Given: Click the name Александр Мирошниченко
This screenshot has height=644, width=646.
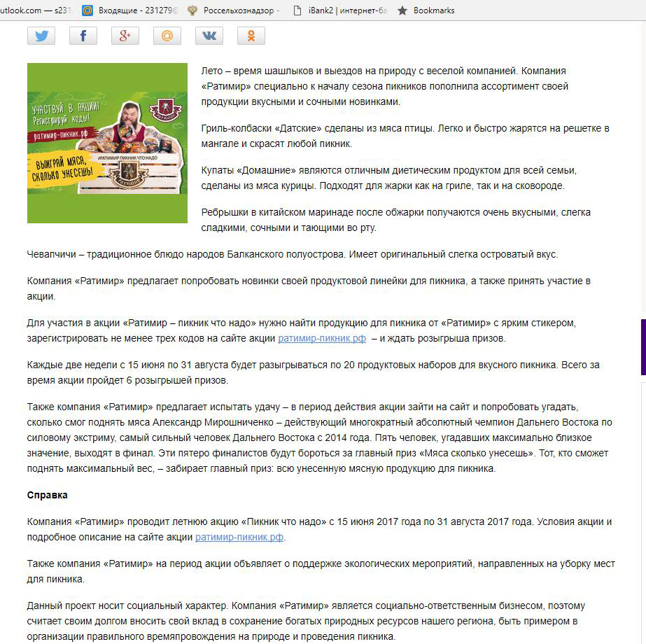Looking at the screenshot, I should [x=213, y=422].
